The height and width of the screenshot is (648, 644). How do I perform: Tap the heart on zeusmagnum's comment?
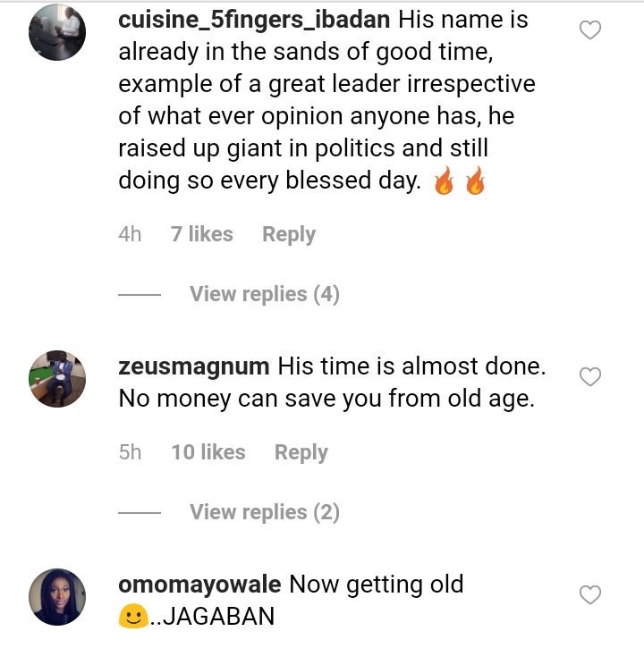[590, 377]
